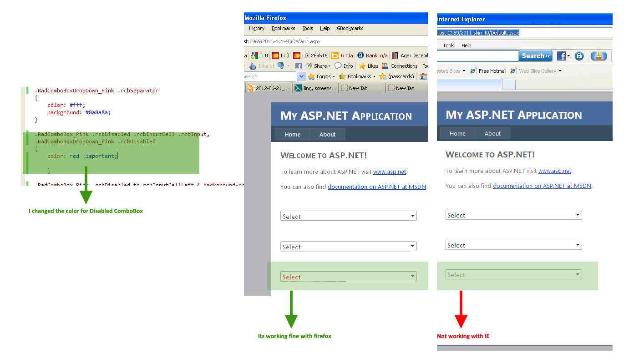Click the Firefox URL bar showing Default.aspx

click(336, 41)
